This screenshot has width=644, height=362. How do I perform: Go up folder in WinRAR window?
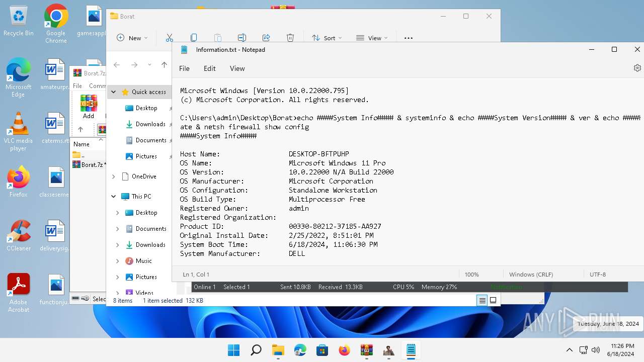80,129
